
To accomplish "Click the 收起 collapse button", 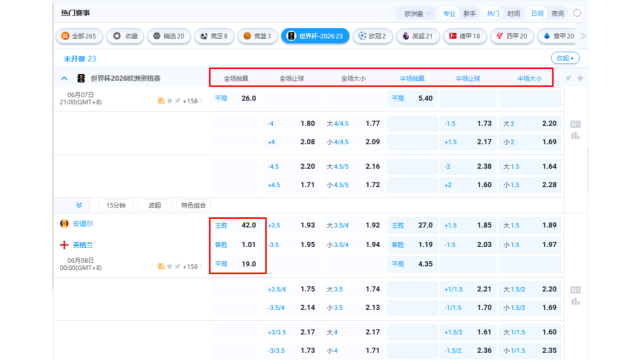I will click(565, 58).
